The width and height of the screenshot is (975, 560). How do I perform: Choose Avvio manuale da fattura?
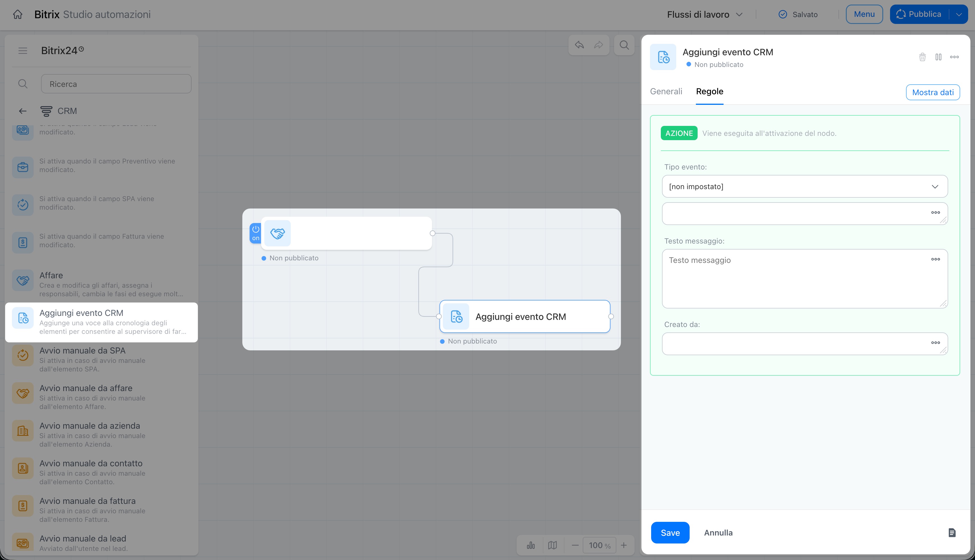point(101,510)
